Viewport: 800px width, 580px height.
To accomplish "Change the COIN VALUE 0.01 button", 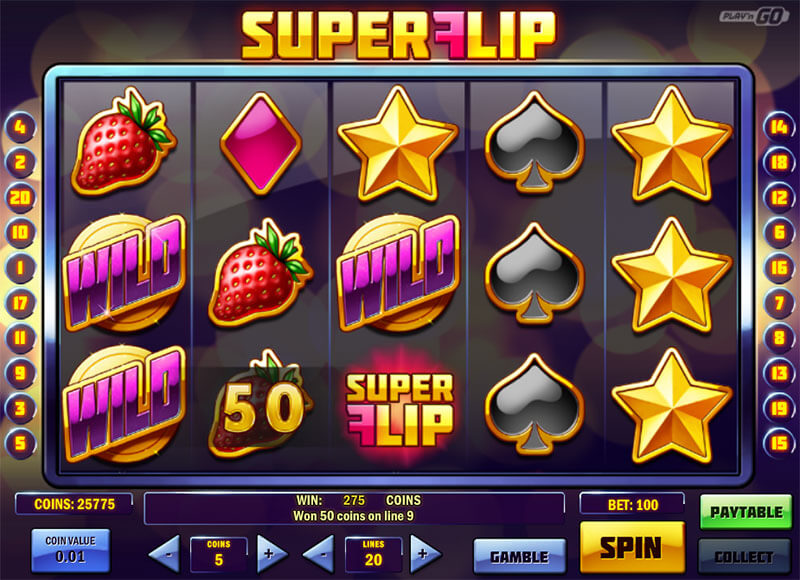I will [70, 550].
